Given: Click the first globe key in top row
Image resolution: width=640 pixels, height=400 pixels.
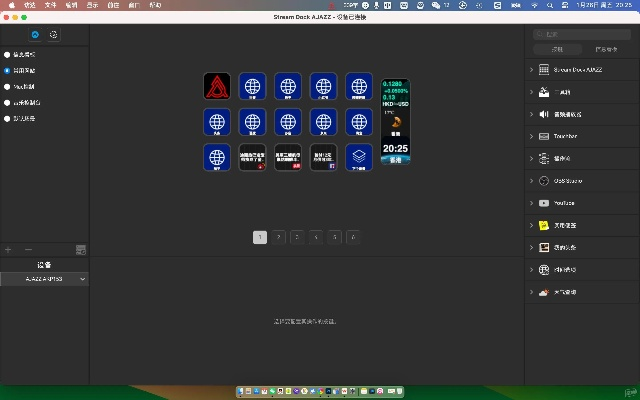Looking at the screenshot, I should 252,86.
